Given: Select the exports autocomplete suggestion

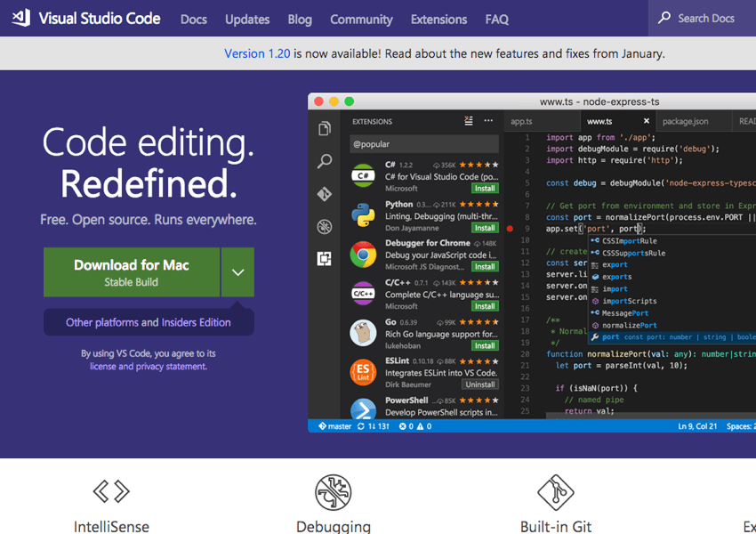Looking at the screenshot, I should (x=672, y=277).
